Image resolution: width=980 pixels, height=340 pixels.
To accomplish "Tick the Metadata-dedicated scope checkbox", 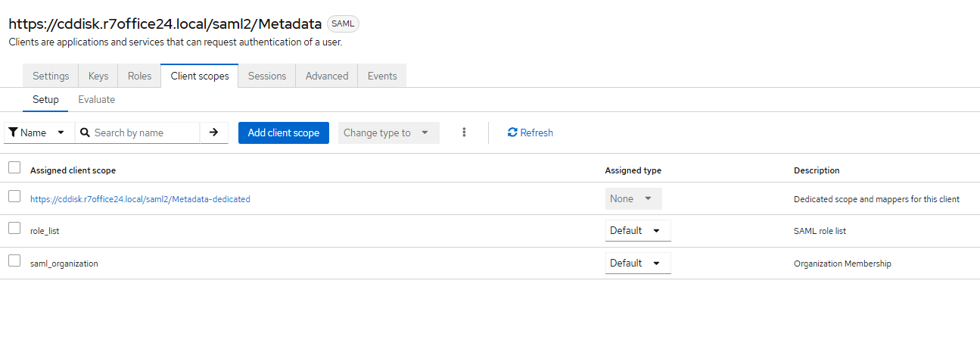I will (14, 196).
